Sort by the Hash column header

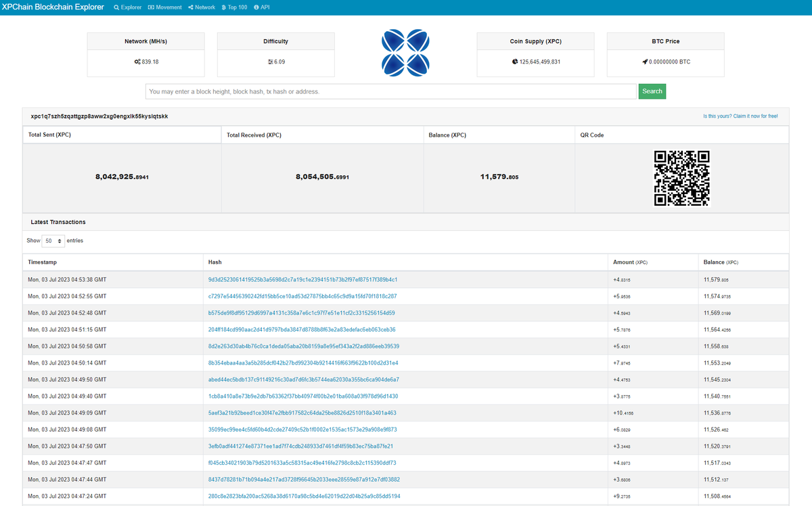(405, 262)
